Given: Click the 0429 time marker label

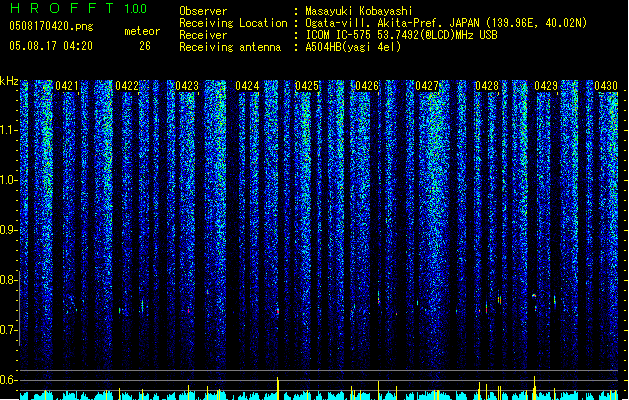Looking at the screenshot, I should (x=546, y=86).
